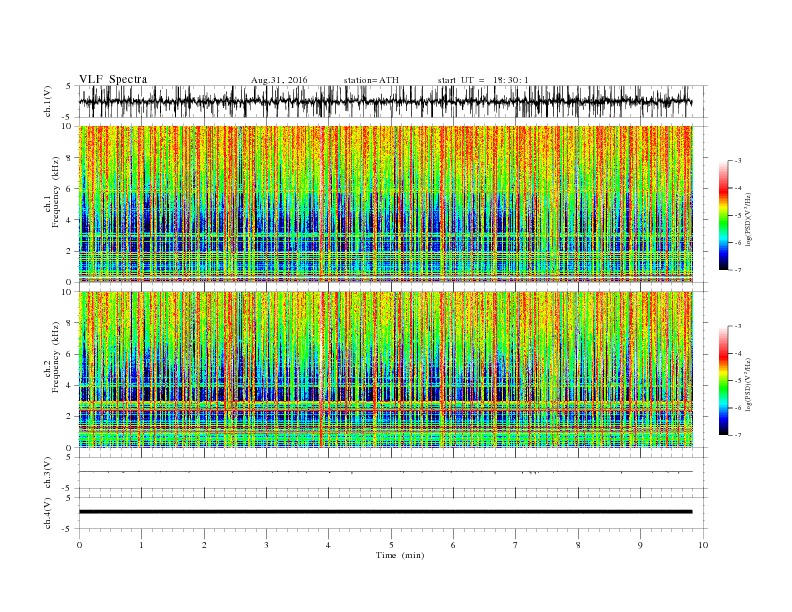Click the ch.1 "Frequency (kHz)" axis label
The height and width of the screenshot is (612, 792).
[56, 192]
